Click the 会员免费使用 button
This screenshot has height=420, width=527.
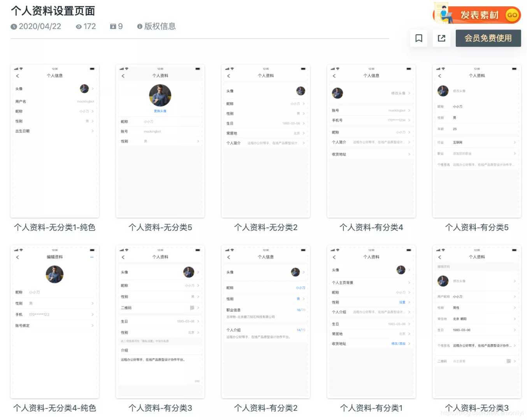pos(488,38)
